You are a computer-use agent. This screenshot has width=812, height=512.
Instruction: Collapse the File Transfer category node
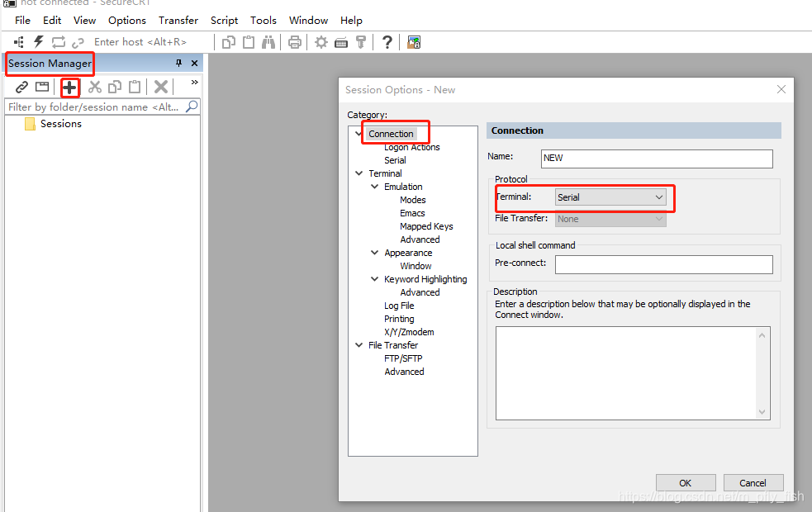point(359,345)
